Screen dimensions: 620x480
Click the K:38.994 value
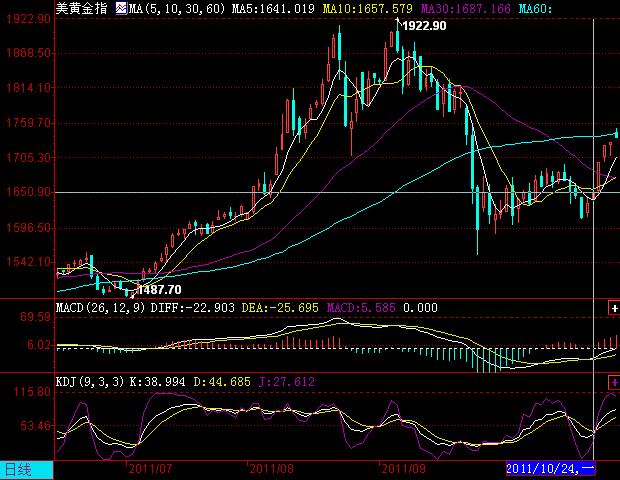(x=157, y=382)
